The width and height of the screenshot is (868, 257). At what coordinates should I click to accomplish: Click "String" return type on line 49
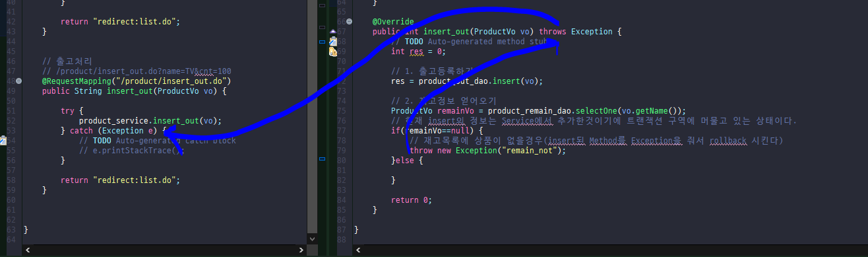coord(88,91)
